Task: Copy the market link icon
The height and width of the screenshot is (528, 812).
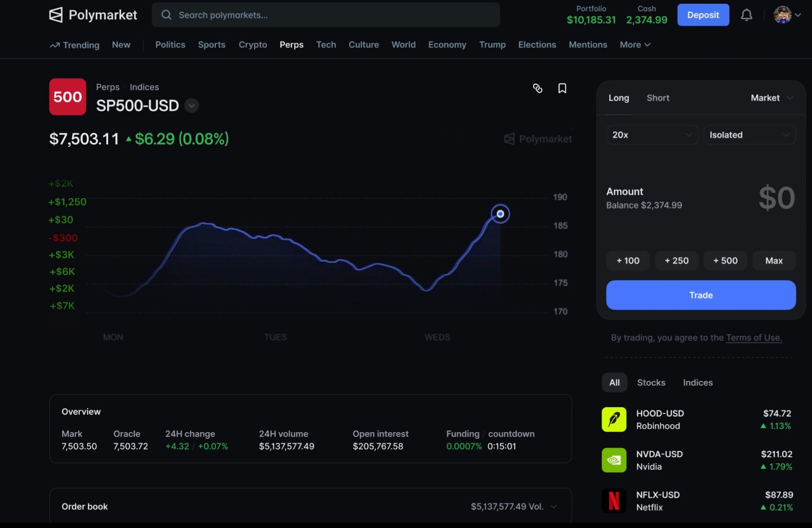Action: pyautogui.click(x=538, y=88)
